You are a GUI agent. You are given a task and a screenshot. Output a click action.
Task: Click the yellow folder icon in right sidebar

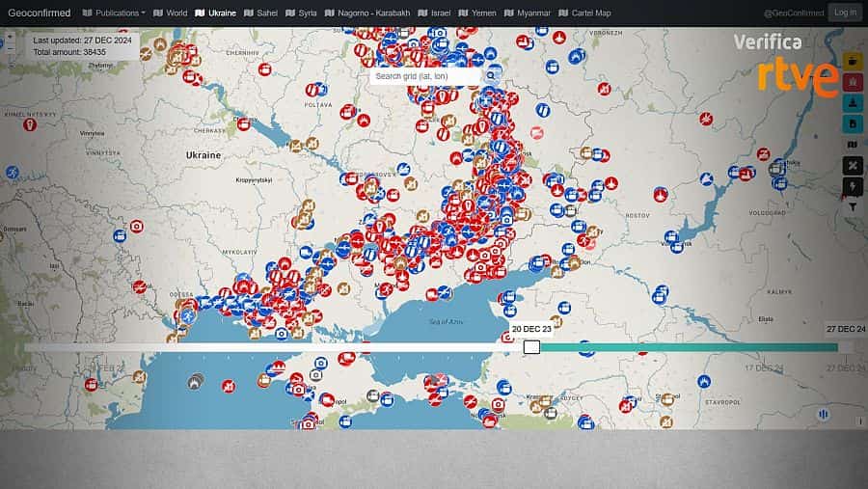pyautogui.click(x=854, y=61)
